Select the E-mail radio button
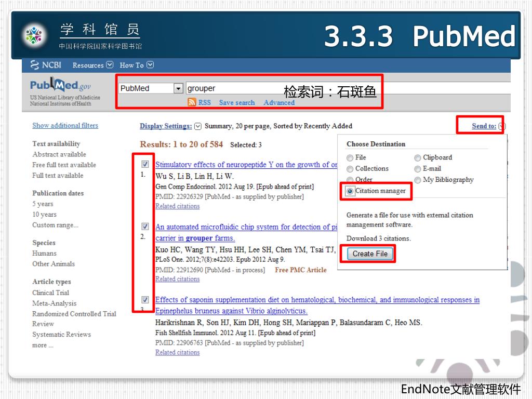Image resolution: width=532 pixels, height=399 pixels. 418,169
